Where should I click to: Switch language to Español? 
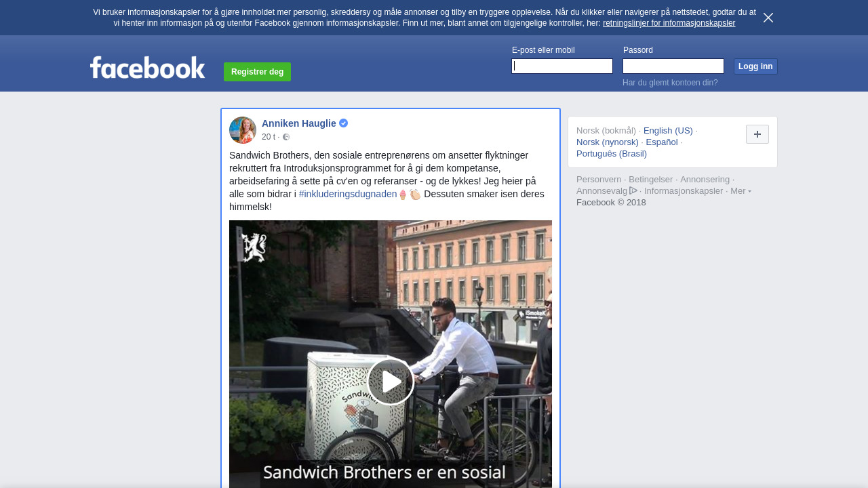pos(662,142)
